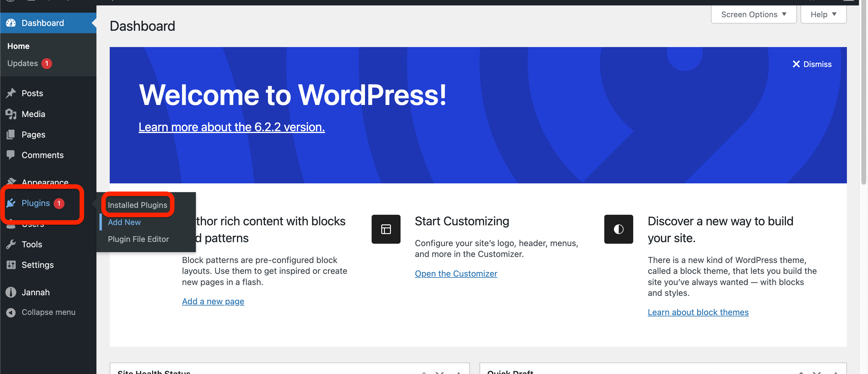Open the Help dropdown panel

(x=823, y=14)
